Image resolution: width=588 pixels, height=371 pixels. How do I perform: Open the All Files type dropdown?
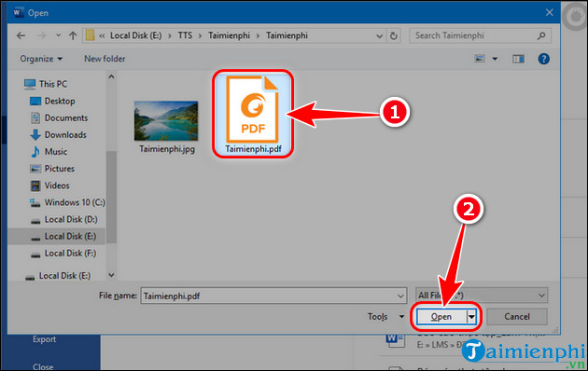coord(482,295)
